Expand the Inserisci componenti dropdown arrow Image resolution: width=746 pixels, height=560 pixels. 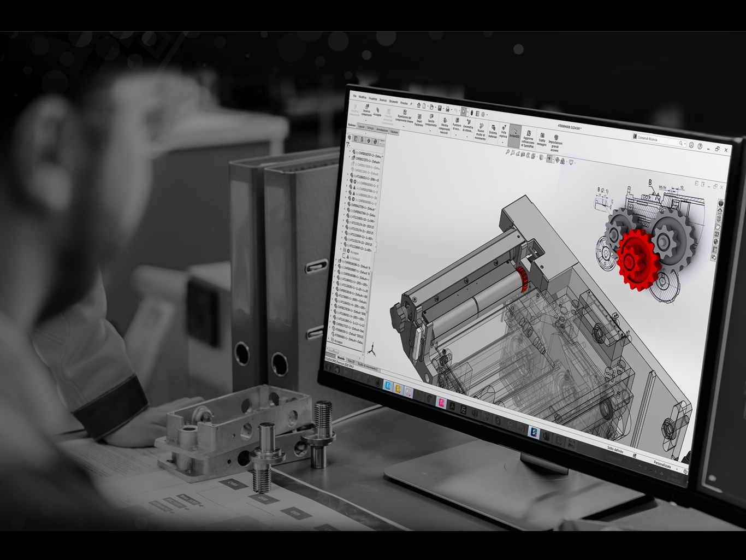tap(366, 121)
